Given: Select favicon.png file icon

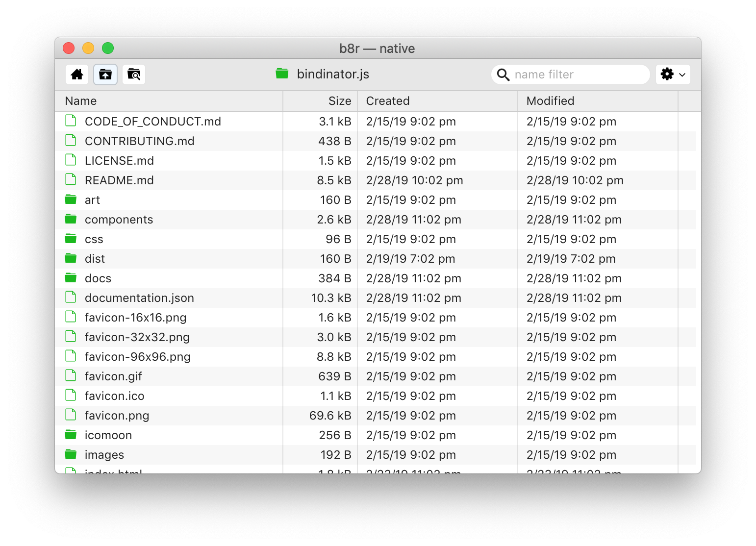Looking at the screenshot, I should click(71, 415).
